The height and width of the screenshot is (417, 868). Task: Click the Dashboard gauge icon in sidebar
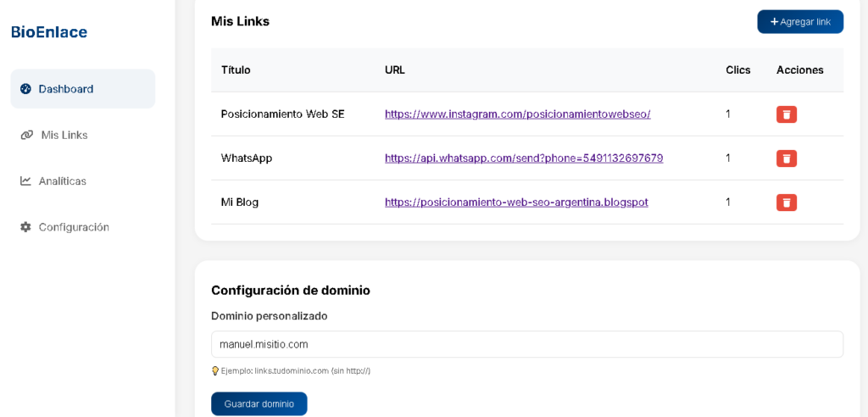click(25, 89)
